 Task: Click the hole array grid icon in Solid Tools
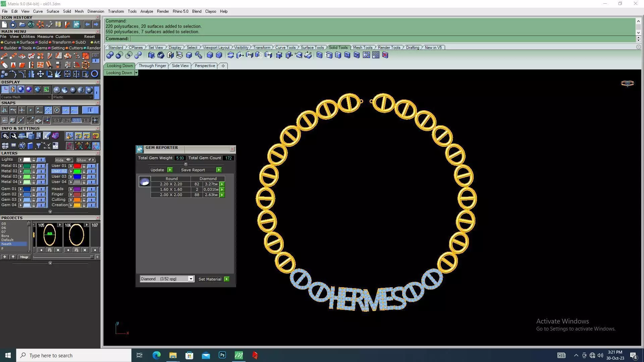point(376,55)
